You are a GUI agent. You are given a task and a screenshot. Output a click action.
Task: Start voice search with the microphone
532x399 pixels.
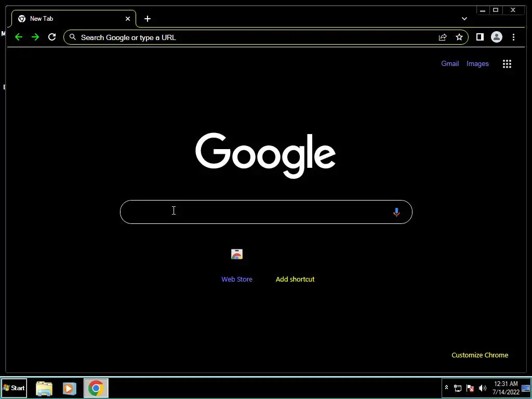point(396,212)
